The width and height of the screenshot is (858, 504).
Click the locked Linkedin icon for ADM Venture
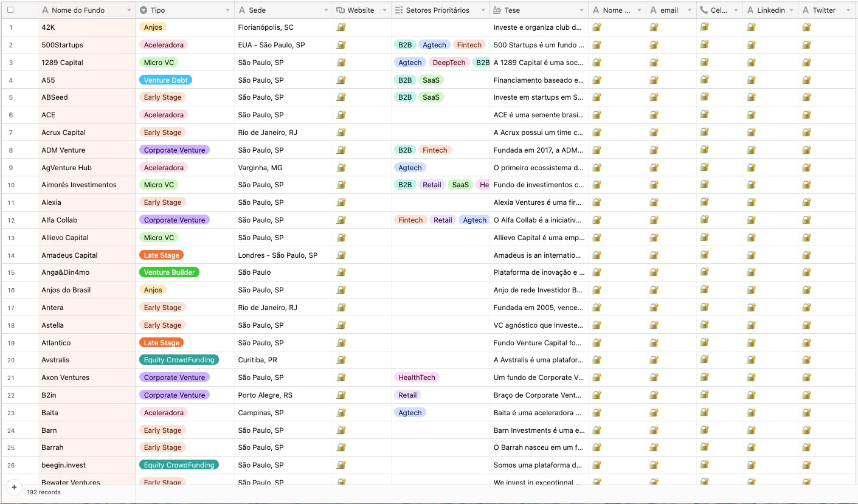click(x=751, y=150)
